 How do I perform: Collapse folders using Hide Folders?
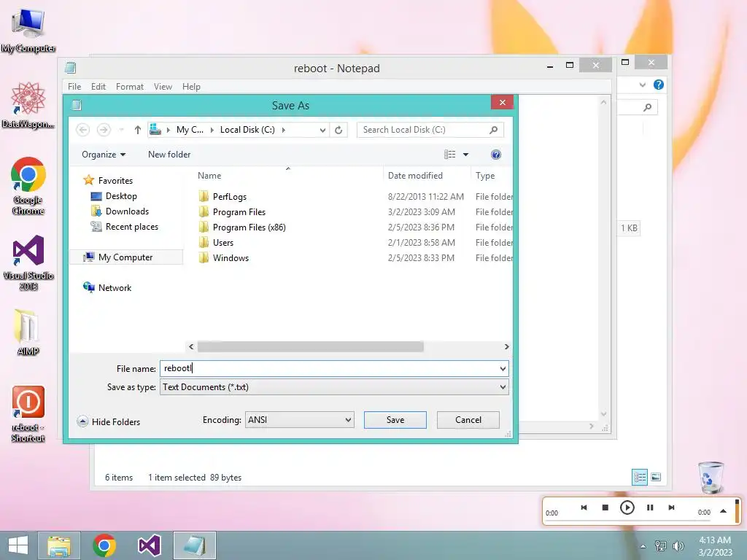pyautogui.click(x=109, y=421)
